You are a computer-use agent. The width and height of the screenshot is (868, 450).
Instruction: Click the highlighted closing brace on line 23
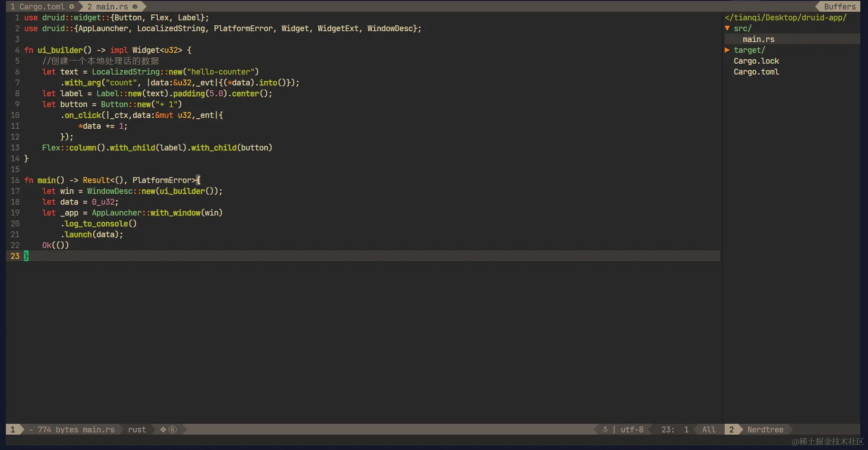(26, 256)
